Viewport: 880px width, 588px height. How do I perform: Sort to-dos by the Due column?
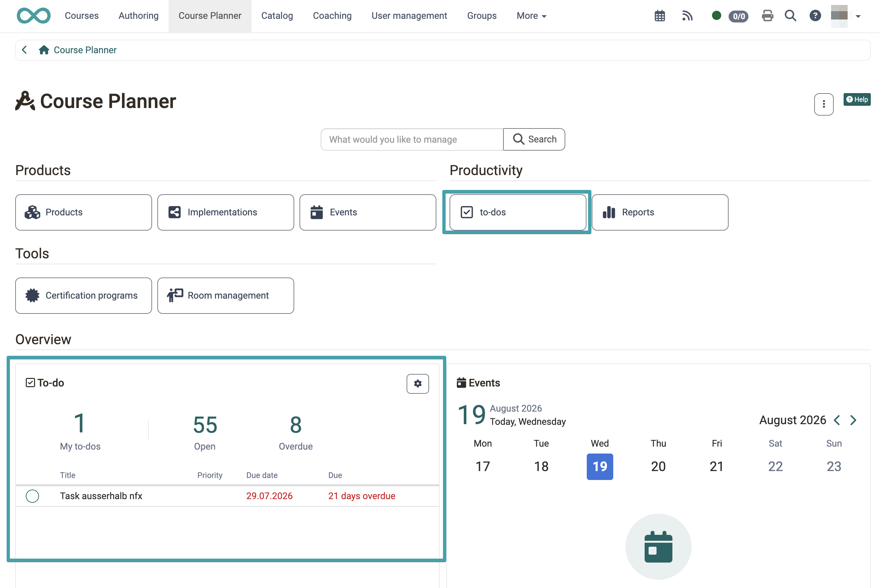335,475
